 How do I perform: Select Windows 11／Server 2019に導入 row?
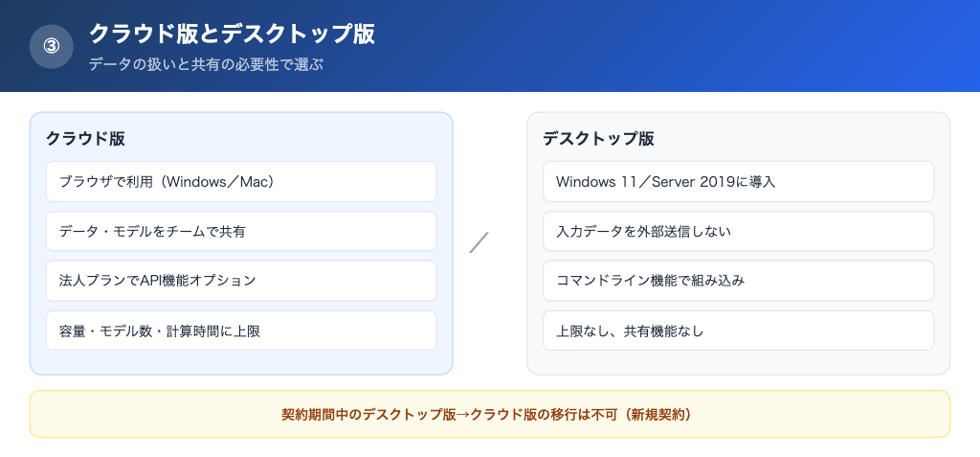tap(738, 181)
